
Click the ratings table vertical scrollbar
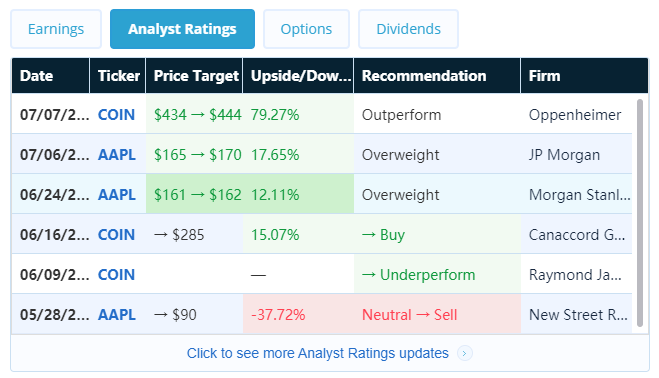[x=640, y=213]
